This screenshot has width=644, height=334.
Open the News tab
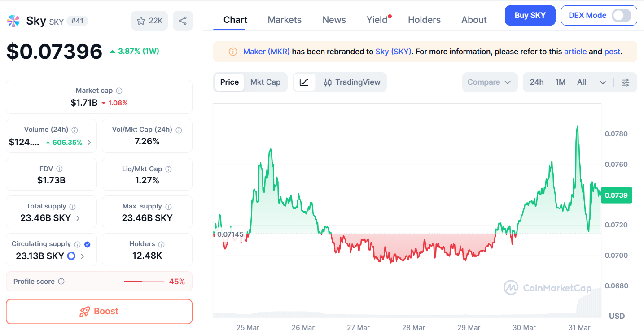pos(334,20)
